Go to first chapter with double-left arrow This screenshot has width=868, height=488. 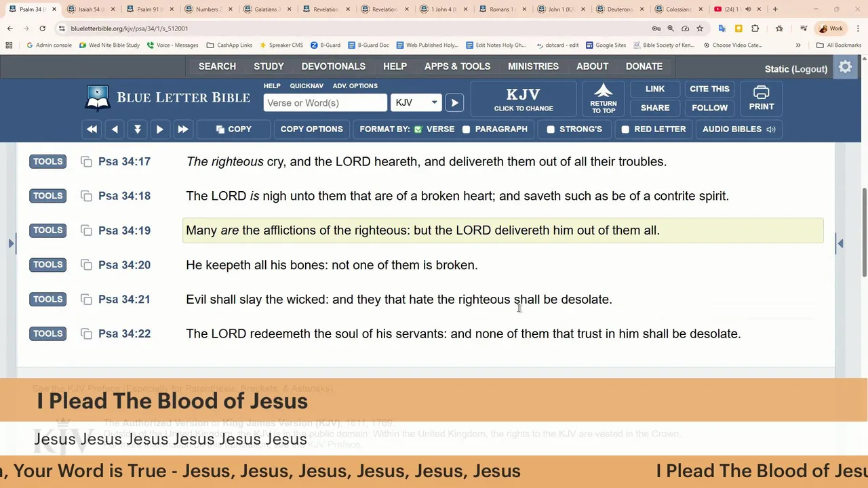(x=92, y=129)
